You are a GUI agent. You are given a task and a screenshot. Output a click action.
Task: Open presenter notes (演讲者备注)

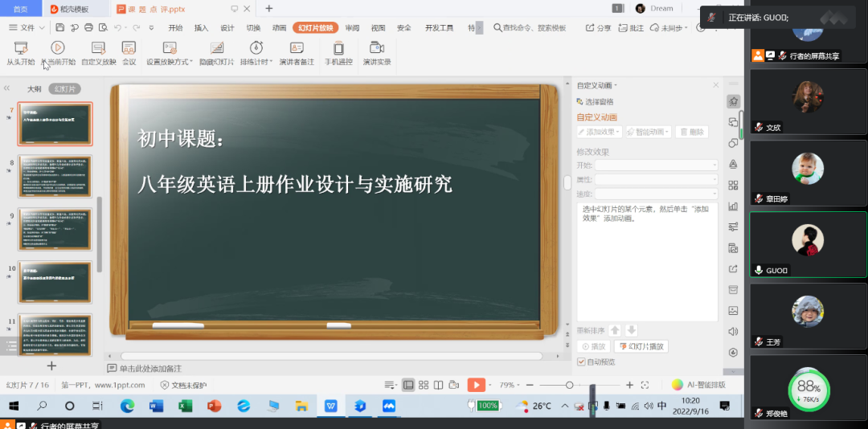297,53
